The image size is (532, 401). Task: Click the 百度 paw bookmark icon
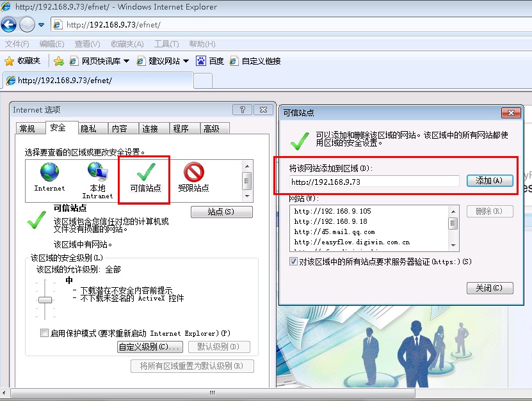pyautogui.click(x=202, y=61)
